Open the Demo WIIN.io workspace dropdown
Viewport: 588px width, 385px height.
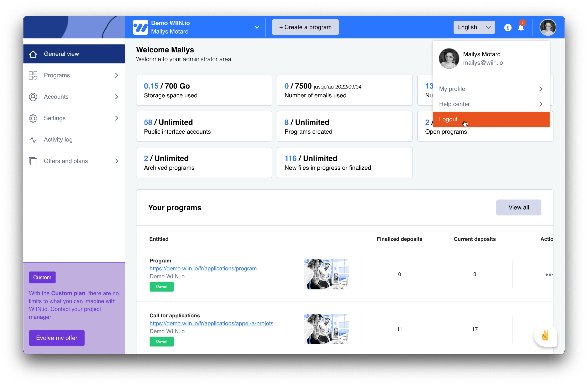coord(257,27)
